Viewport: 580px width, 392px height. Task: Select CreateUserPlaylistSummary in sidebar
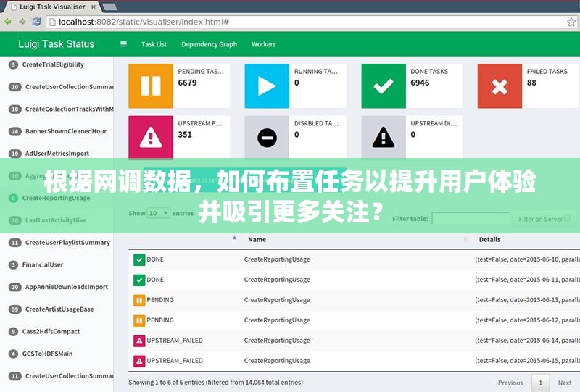click(67, 243)
